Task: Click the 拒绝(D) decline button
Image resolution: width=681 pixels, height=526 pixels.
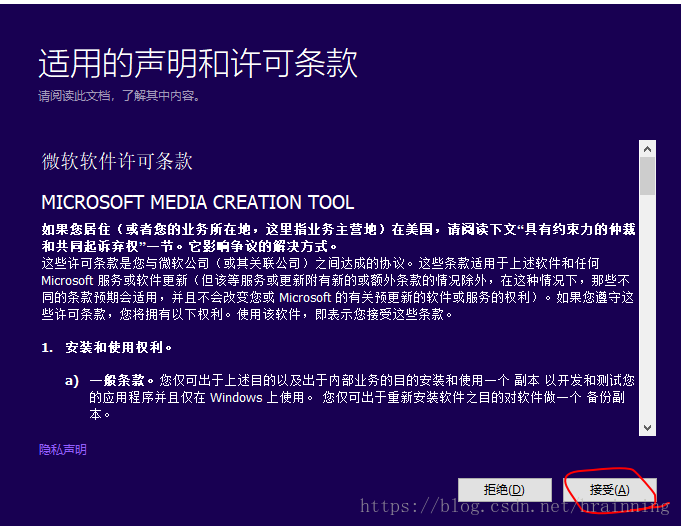Action: (505, 490)
